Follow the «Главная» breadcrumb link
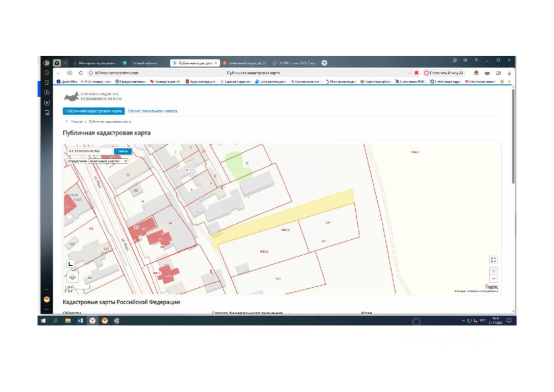This screenshot has height=392, width=554. click(77, 122)
